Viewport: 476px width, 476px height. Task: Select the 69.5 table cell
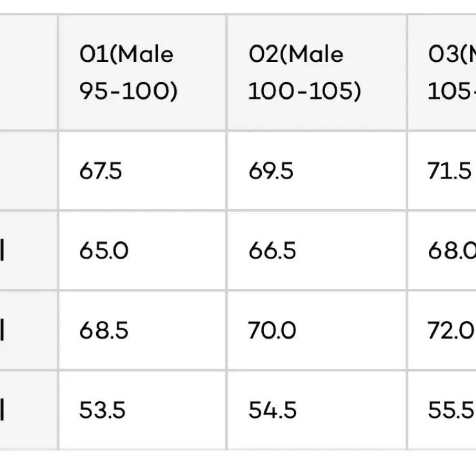pyautogui.click(x=317, y=171)
